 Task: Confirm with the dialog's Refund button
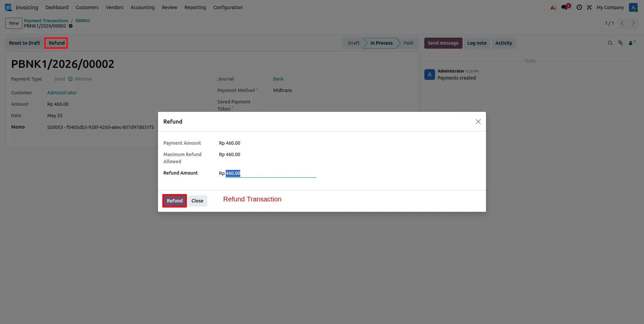pyautogui.click(x=174, y=201)
